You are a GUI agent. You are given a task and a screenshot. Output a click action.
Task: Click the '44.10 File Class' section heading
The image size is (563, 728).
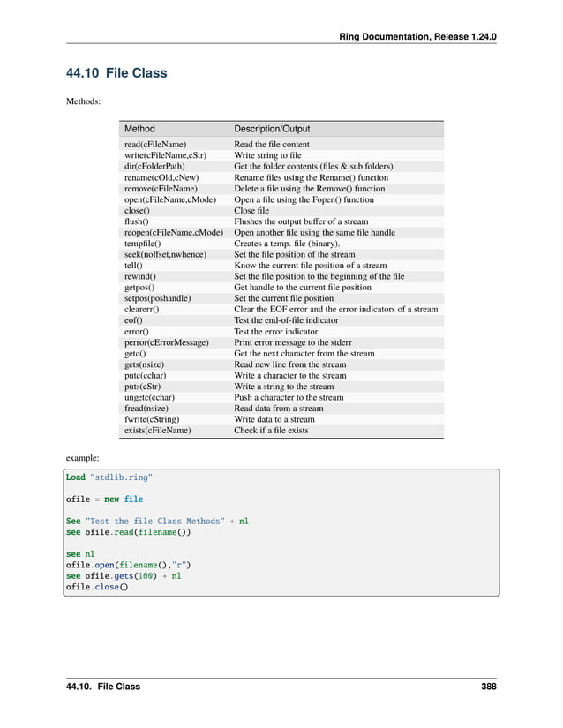(116, 73)
